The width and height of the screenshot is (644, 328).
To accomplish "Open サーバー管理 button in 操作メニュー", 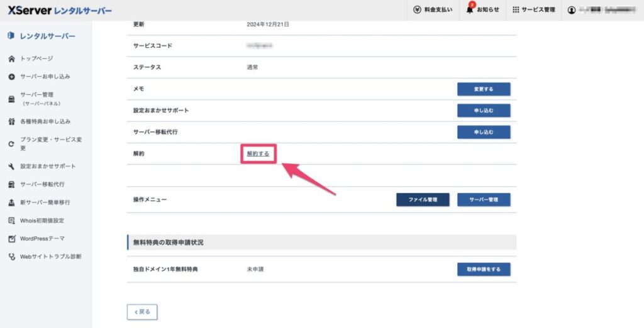I will pos(484,200).
